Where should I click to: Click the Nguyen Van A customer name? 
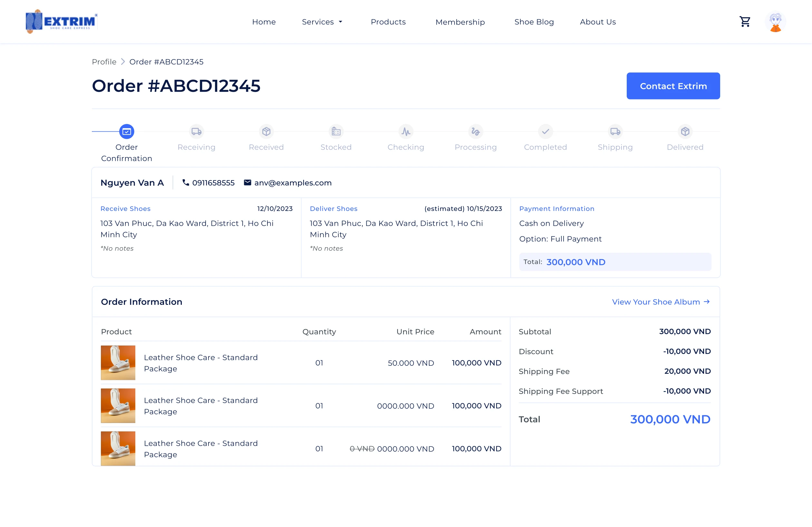pyautogui.click(x=132, y=183)
